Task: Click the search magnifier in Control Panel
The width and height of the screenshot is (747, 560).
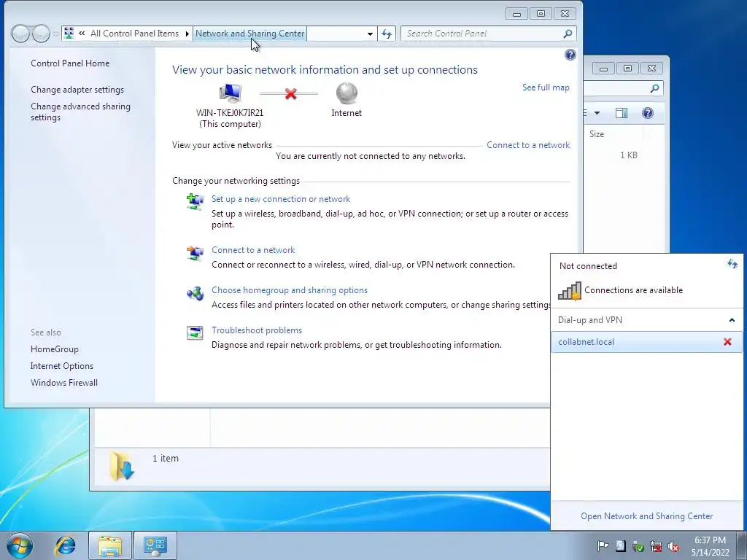Action: pyautogui.click(x=568, y=34)
